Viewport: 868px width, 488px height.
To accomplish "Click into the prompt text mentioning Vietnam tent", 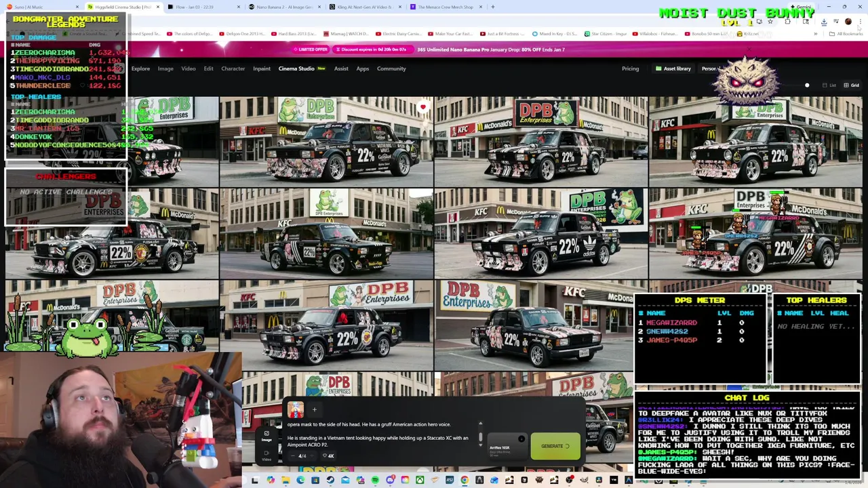I will 378,441.
